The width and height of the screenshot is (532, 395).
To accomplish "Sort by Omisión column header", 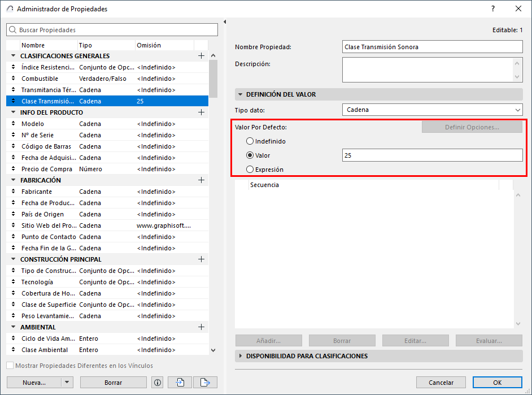I will [x=164, y=45].
